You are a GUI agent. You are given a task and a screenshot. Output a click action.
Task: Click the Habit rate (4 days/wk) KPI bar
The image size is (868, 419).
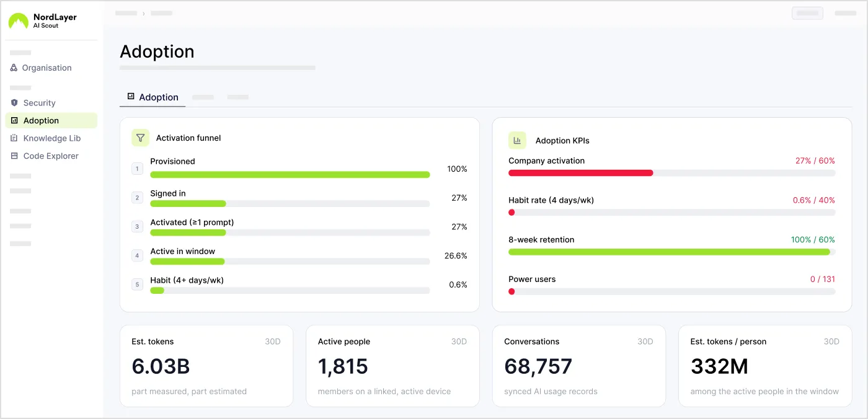672,212
